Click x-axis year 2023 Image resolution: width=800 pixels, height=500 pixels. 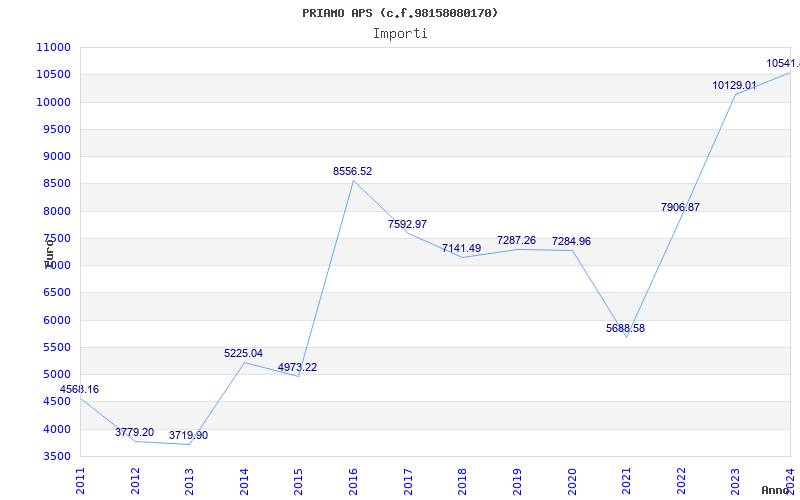[735, 481]
